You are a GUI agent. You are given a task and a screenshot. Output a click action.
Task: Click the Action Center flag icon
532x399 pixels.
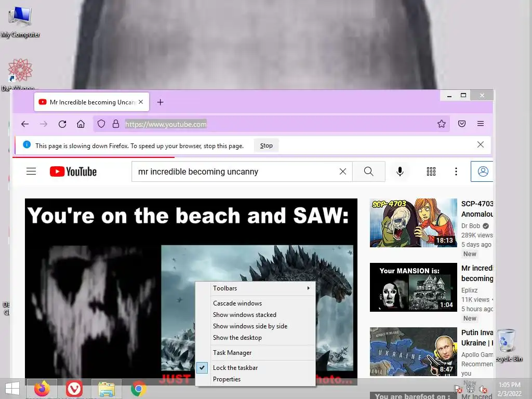pyautogui.click(x=458, y=389)
